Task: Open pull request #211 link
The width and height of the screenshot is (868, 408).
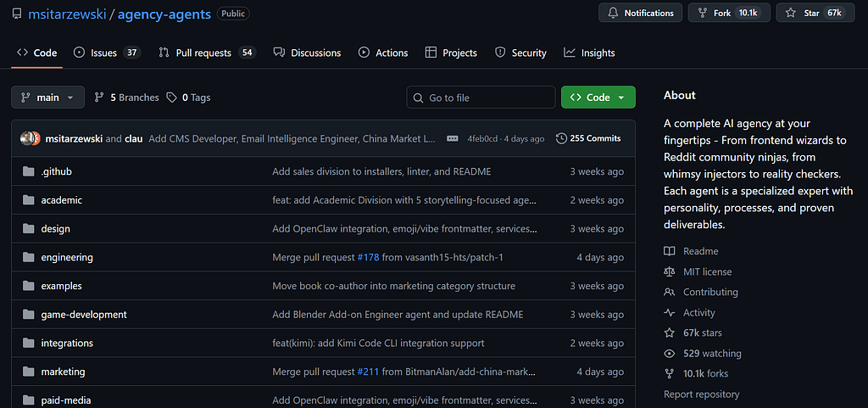Action: pos(368,372)
